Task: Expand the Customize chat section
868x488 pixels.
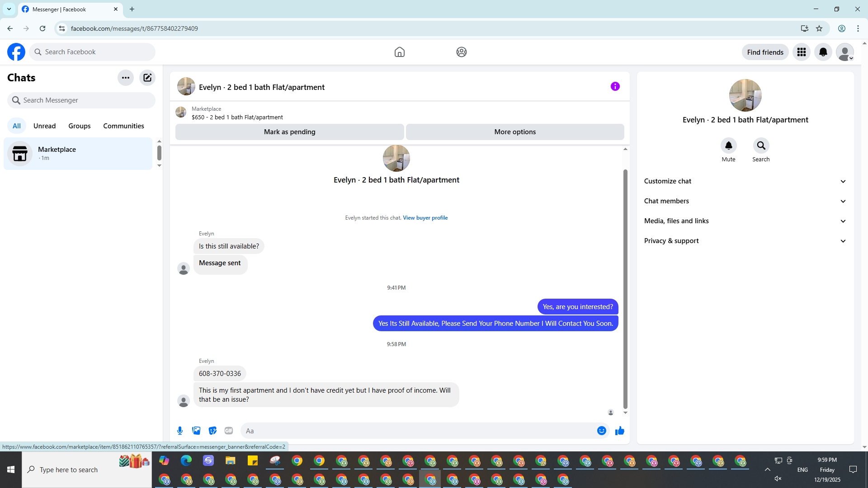Action: point(745,181)
